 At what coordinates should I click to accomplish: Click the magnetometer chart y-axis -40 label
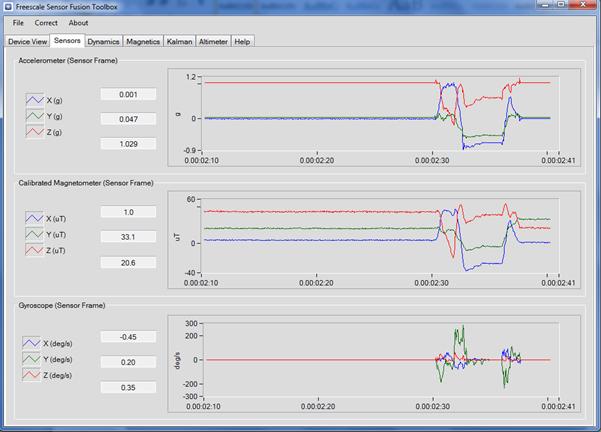click(190, 273)
